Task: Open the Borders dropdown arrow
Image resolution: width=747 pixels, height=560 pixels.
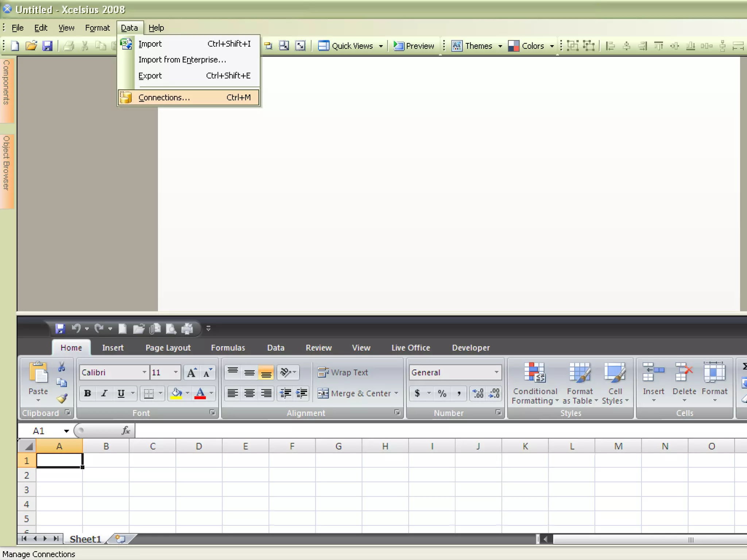Action: [x=160, y=393]
